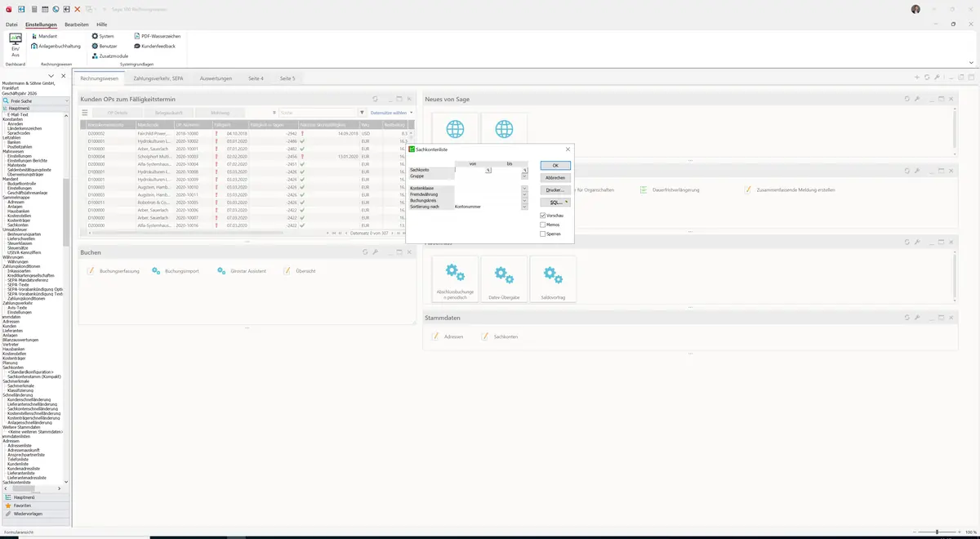This screenshot has width=980, height=539.
Task: Open PDF-Wasserzeichen settings
Action: coord(156,36)
